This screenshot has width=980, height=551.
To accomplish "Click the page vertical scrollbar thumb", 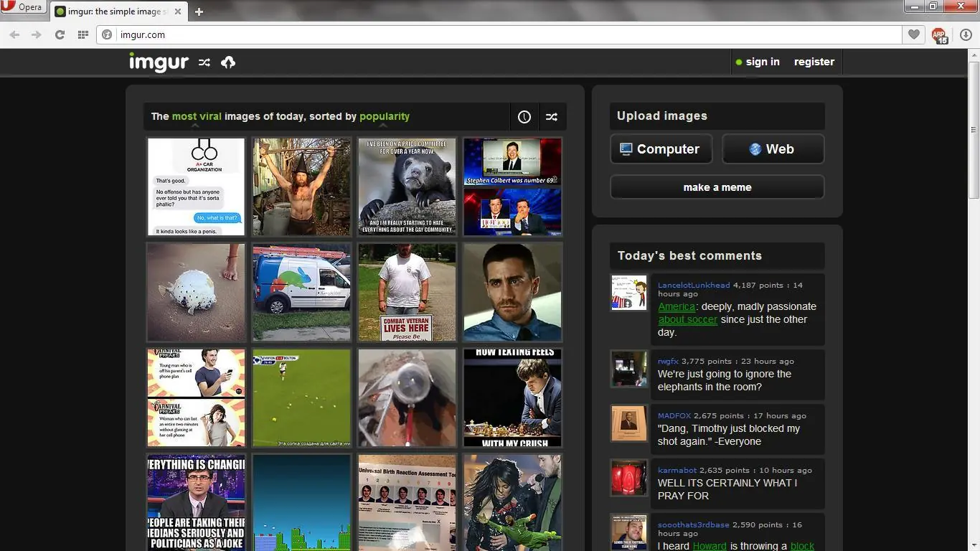I will click(x=974, y=129).
